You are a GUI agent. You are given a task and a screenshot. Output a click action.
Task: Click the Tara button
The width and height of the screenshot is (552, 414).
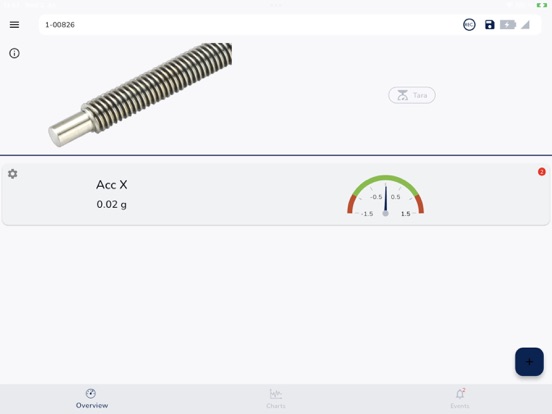(412, 95)
